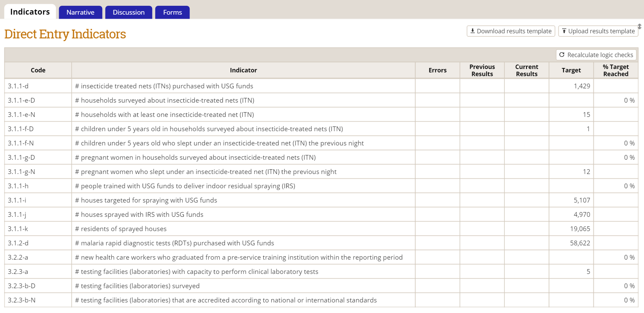Select indicator '# residents of sprayed houses'
Viewport: 644px width, 313px height.
[x=121, y=229]
